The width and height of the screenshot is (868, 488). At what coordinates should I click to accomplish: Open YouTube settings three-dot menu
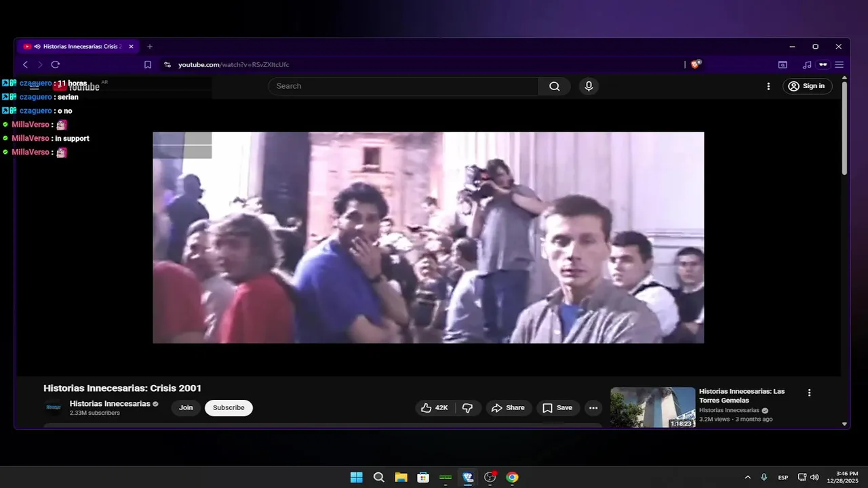(x=768, y=86)
